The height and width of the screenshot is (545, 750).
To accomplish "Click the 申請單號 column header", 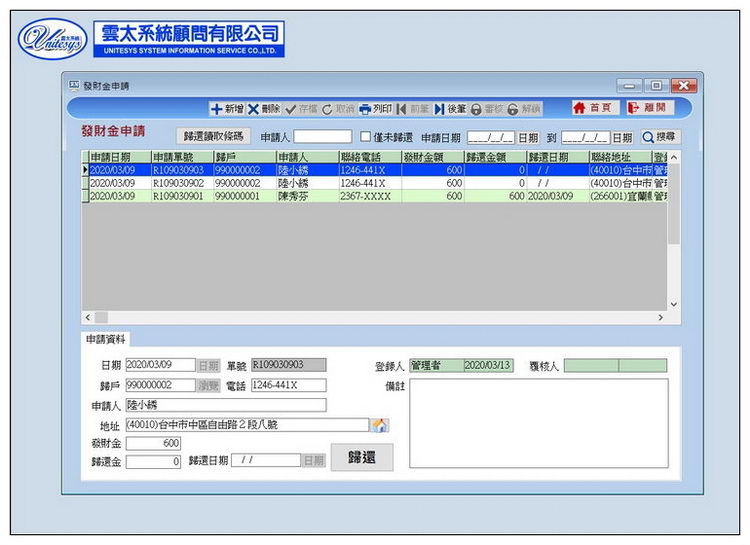I will [x=181, y=157].
